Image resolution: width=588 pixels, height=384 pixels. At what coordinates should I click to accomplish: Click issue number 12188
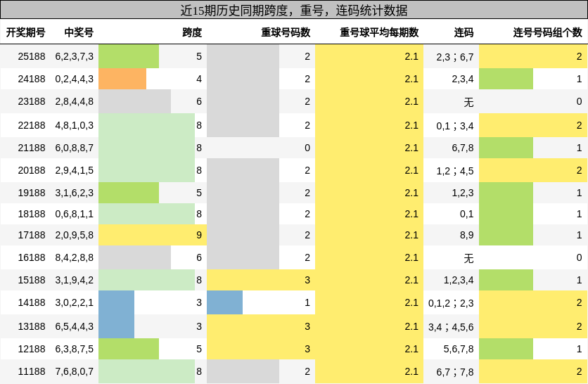click(32, 349)
